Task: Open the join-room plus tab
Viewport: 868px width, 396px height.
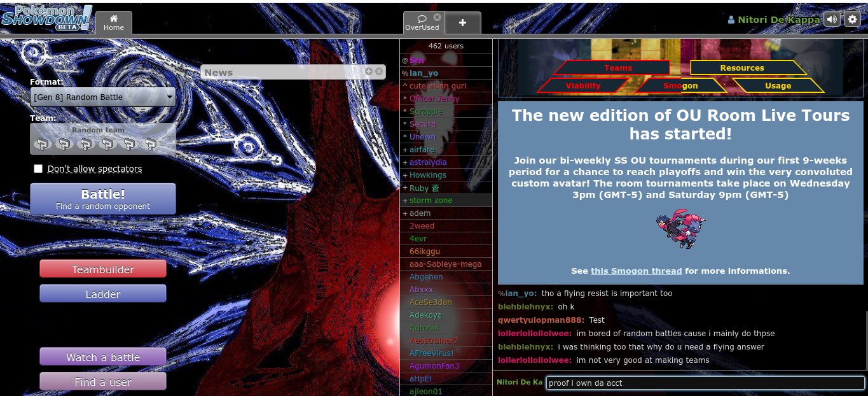Action: [462, 22]
